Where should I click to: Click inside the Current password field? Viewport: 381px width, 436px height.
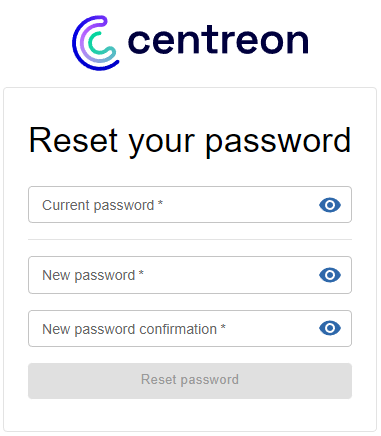(190, 205)
